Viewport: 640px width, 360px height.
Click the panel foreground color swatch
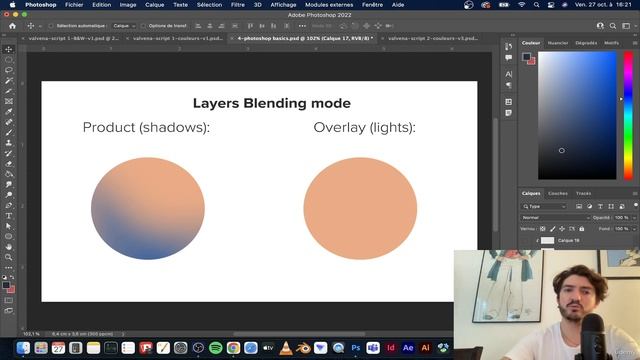tap(527, 57)
